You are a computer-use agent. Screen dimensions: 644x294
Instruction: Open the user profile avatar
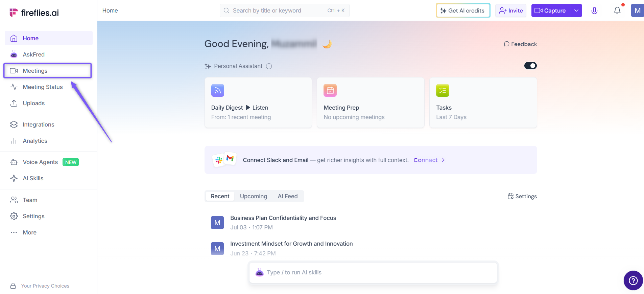638,10
